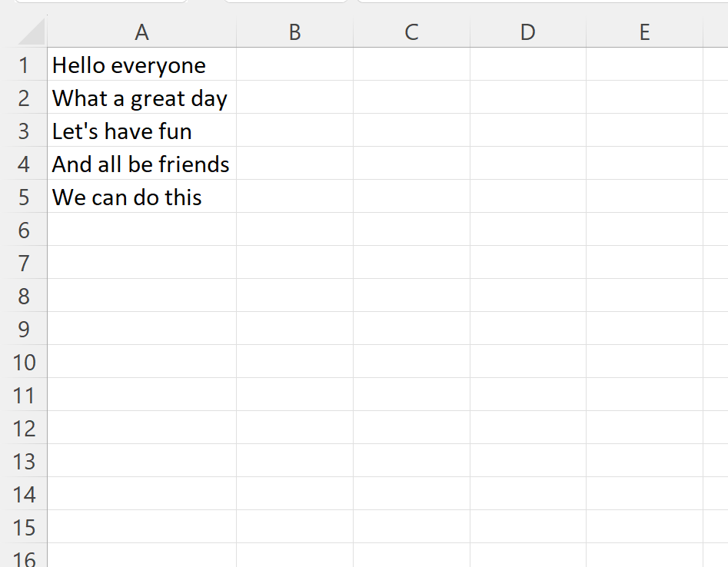Select the cell saying 'We can do this'
The height and width of the screenshot is (567, 728).
point(141,197)
